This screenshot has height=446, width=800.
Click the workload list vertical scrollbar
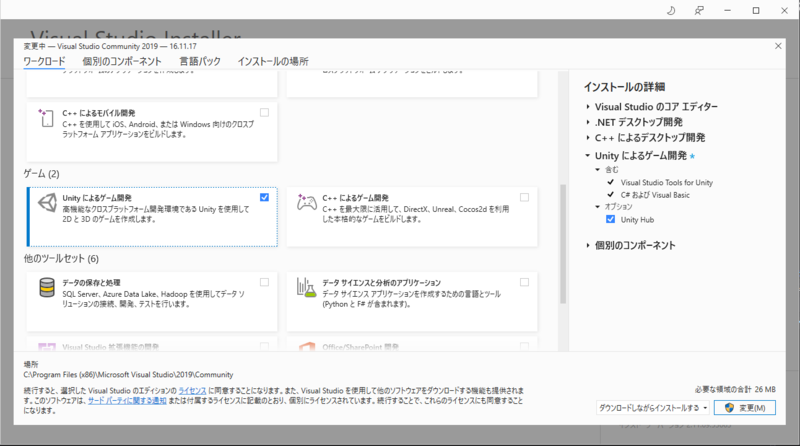click(x=563, y=244)
